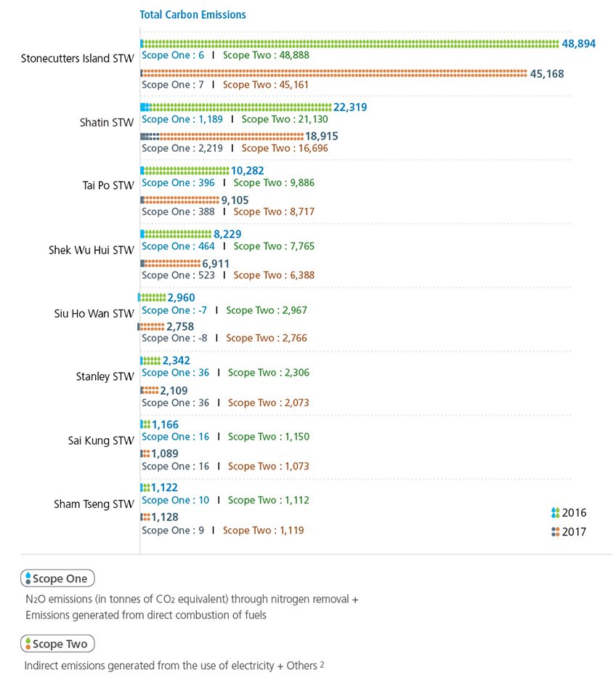616x683 pixels.
Task: Click the Sai Kung 2016 droplet bar
Action: point(145,424)
